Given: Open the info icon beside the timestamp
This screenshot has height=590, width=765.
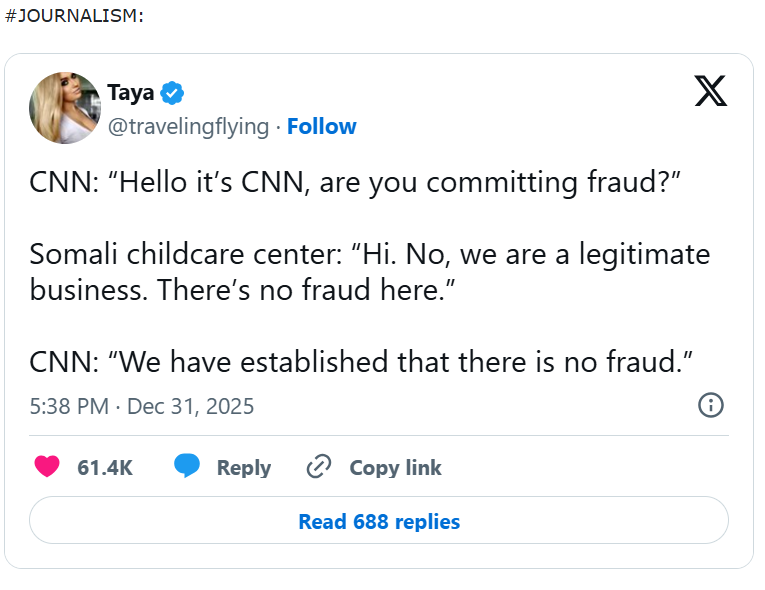Looking at the screenshot, I should pyautogui.click(x=710, y=405).
